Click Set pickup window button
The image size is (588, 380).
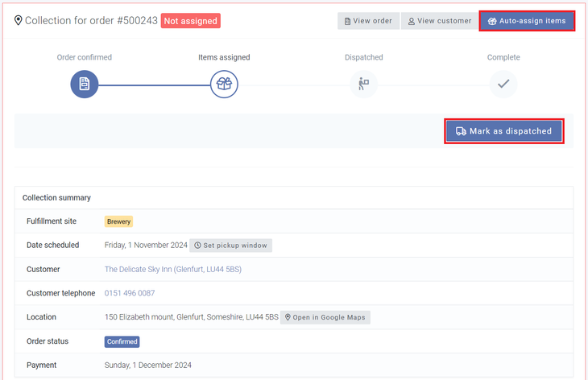click(231, 246)
